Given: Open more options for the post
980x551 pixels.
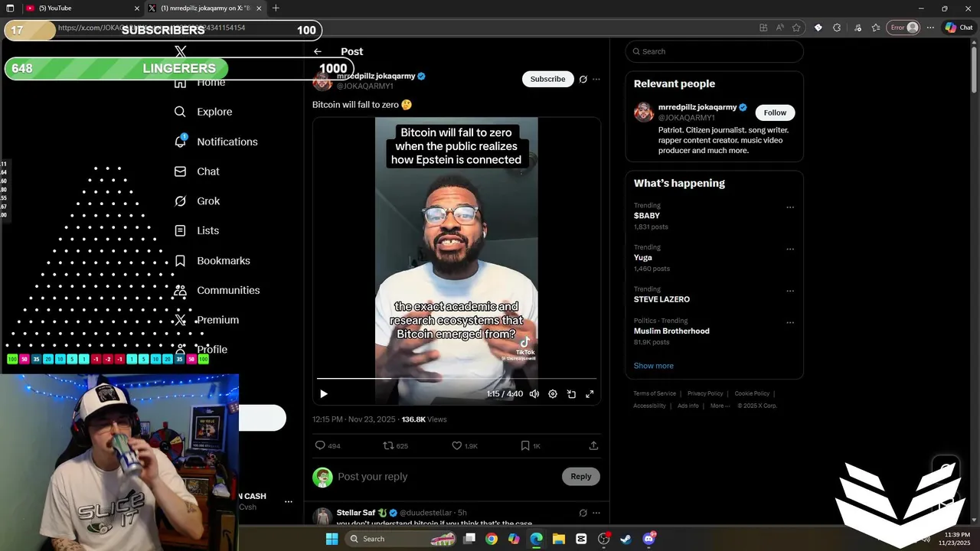Looking at the screenshot, I should point(596,79).
